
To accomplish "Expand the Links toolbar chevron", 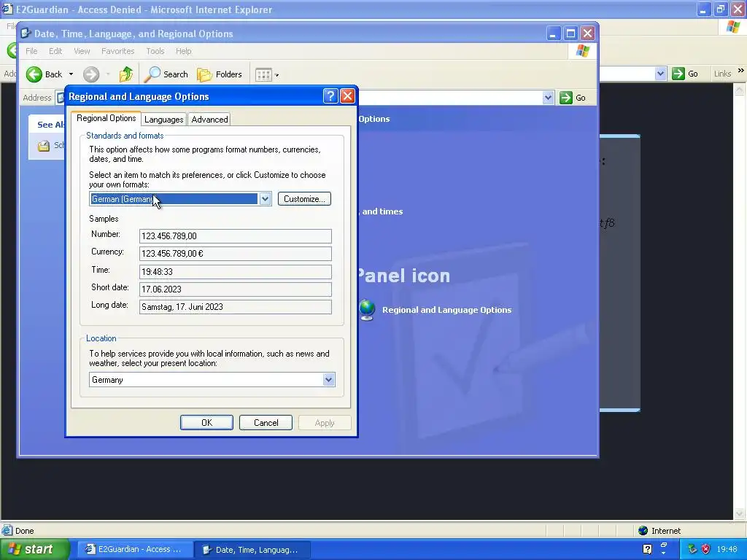I will (x=741, y=71).
